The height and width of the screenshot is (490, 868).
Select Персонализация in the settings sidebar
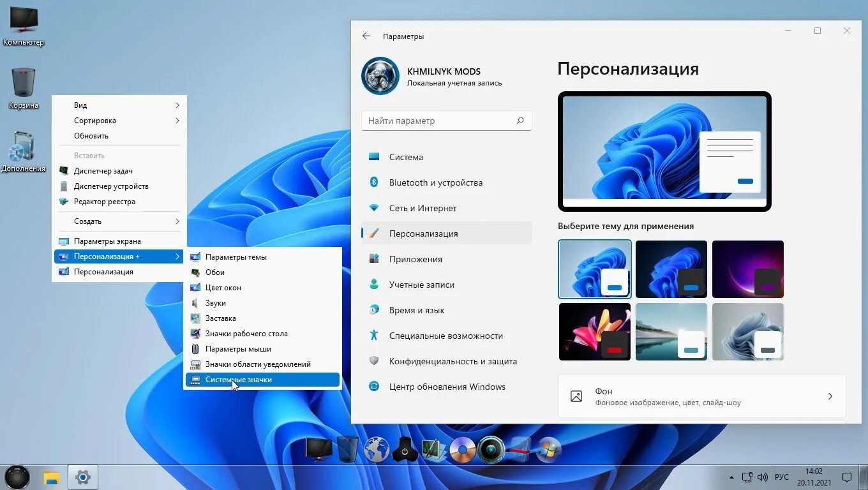click(x=447, y=234)
